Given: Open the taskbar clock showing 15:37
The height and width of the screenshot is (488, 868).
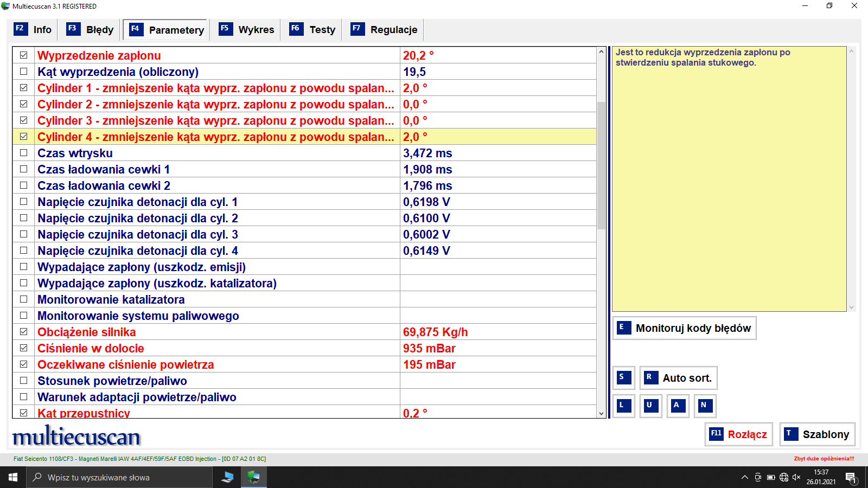Looking at the screenshot, I should pyautogui.click(x=821, y=477).
